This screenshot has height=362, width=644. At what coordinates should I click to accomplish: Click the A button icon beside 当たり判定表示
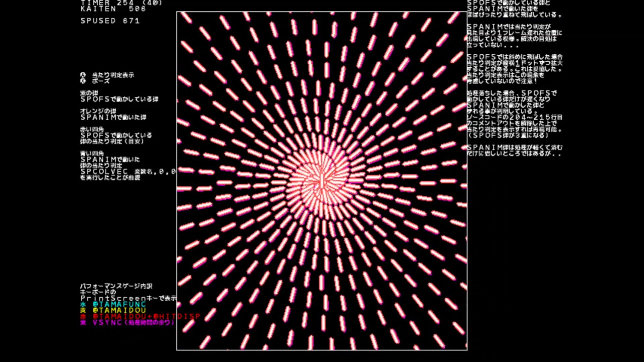[83, 75]
